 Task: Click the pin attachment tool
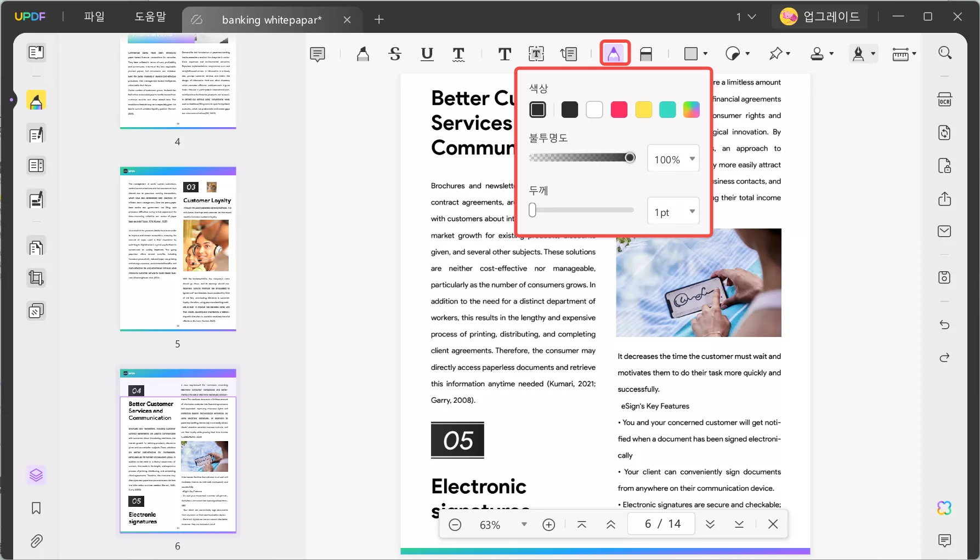(x=775, y=54)
